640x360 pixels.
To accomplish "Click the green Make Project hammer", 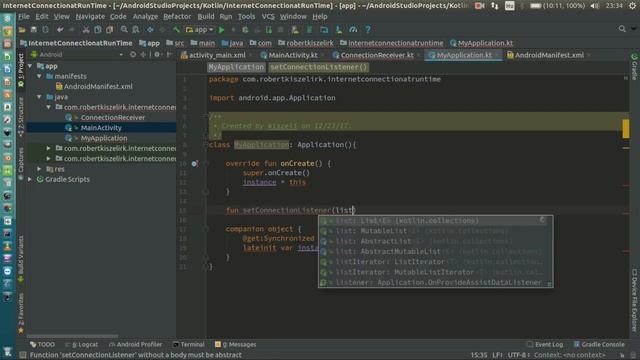I will [x=176, y=29].
